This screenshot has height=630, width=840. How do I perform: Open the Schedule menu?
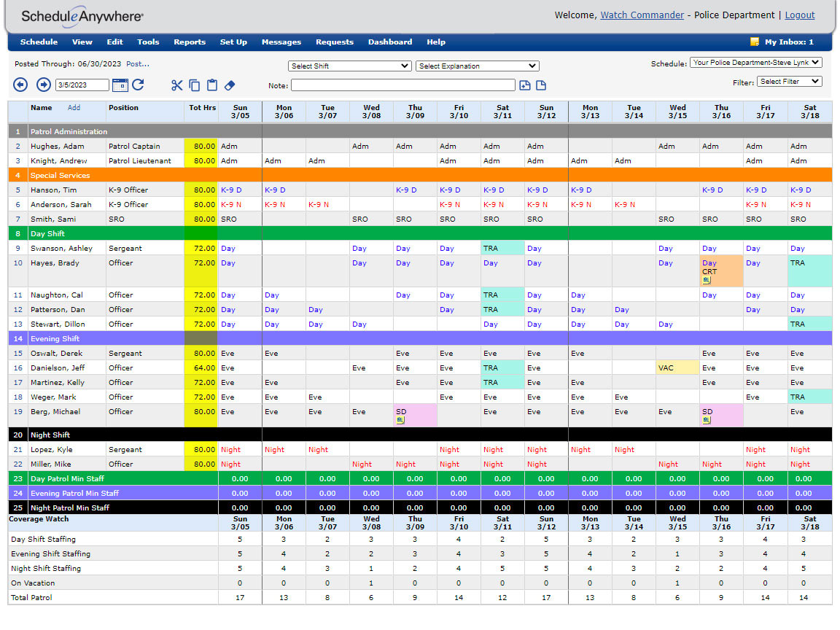point(39,42)
